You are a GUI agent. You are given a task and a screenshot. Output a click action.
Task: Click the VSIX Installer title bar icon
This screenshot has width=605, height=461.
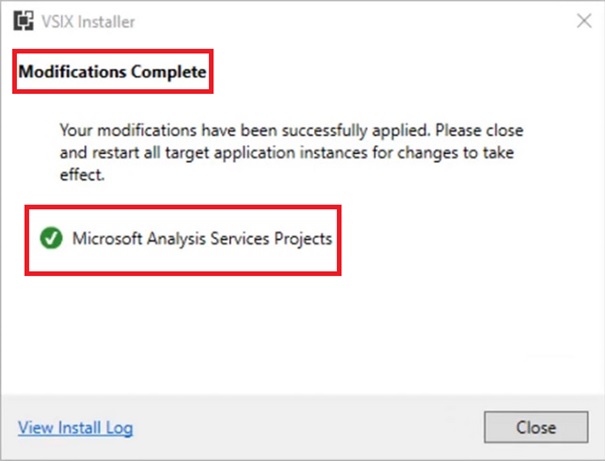[24, 21]
